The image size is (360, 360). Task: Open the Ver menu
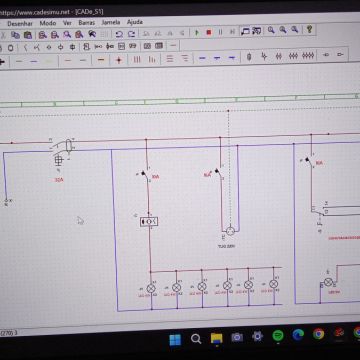pos(67,23)
